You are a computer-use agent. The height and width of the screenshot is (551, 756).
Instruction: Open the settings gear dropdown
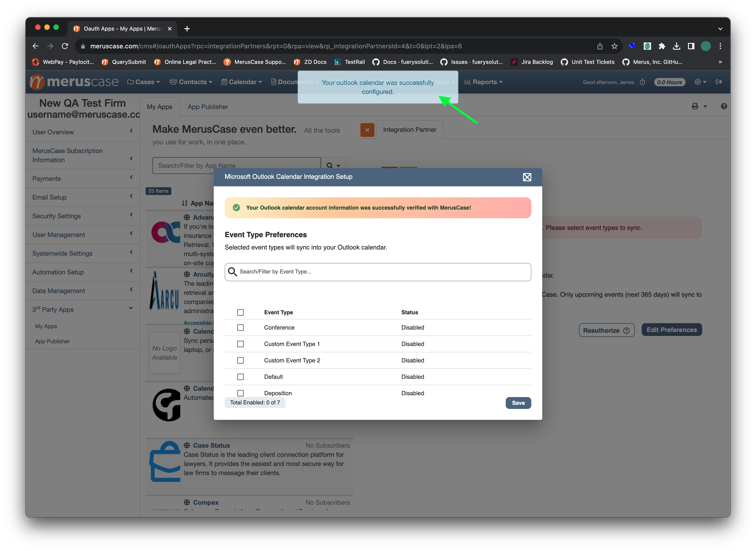(700, 82)
